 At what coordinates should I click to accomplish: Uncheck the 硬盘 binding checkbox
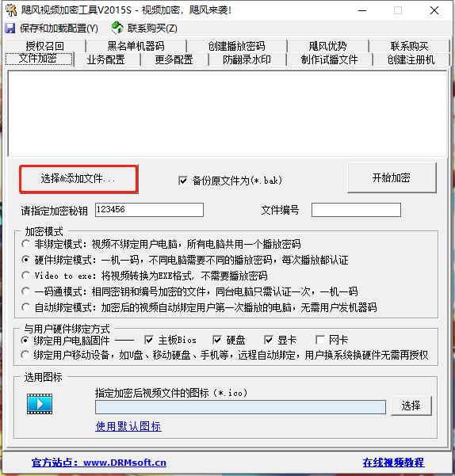point(217,340)
